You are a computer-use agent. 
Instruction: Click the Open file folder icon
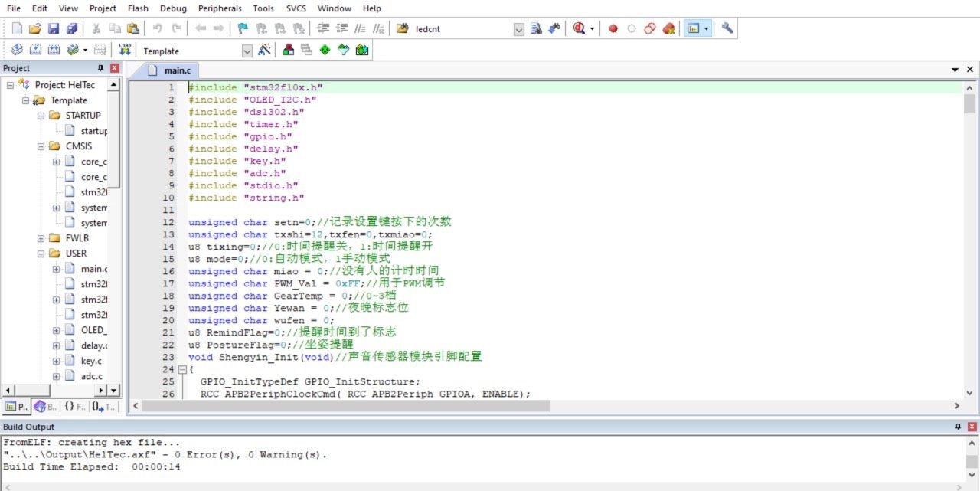point(34,29)
